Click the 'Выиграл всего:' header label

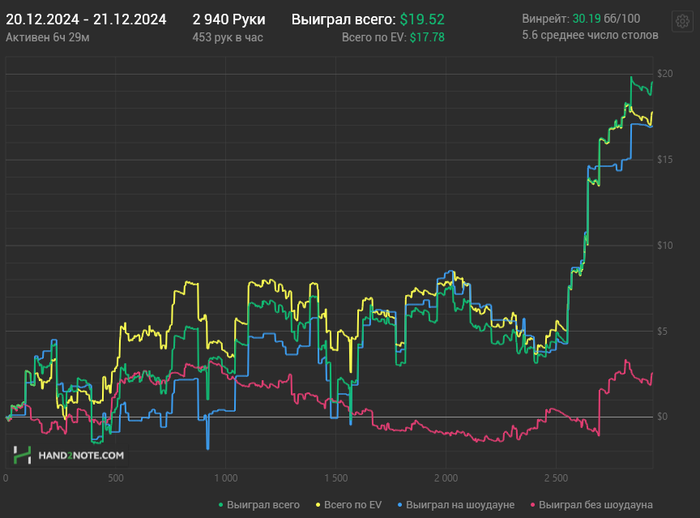pyautogui.click(x=343, y=20)
